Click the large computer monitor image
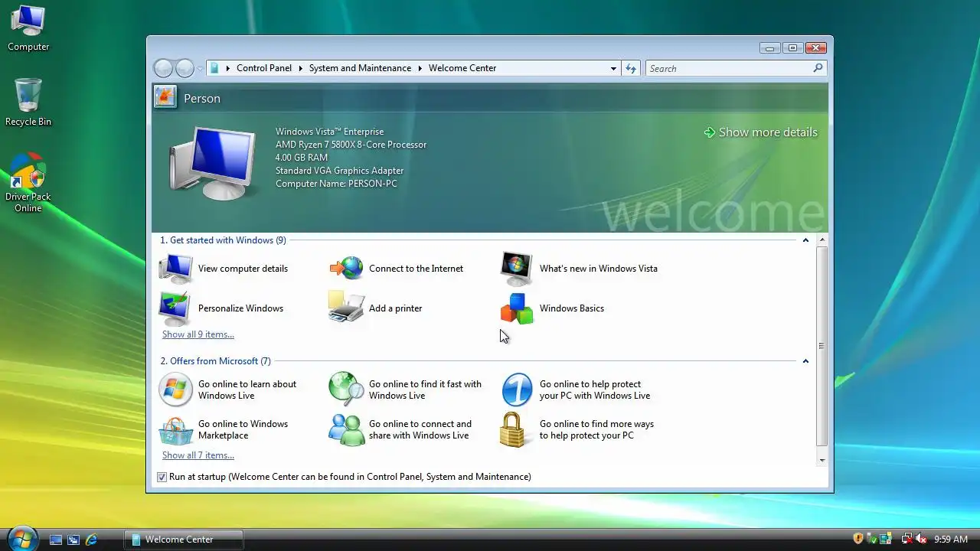The height and width of the screenshot is (551, 980). [x=211, y=164]
